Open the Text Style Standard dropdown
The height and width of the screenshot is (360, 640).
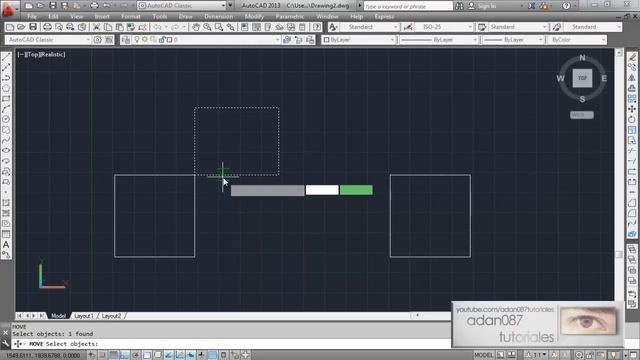click(369, 27)
